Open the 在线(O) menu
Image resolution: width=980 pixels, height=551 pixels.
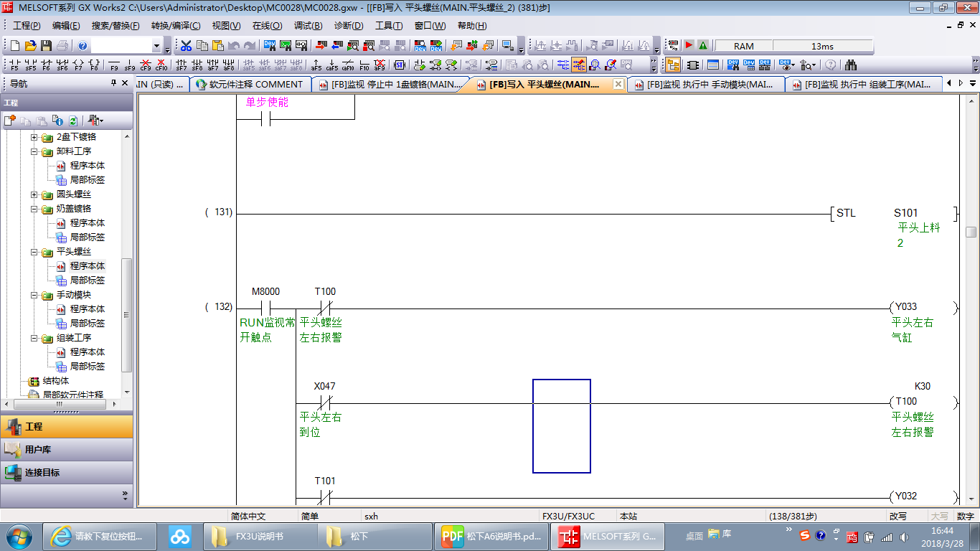pos(267,26)
